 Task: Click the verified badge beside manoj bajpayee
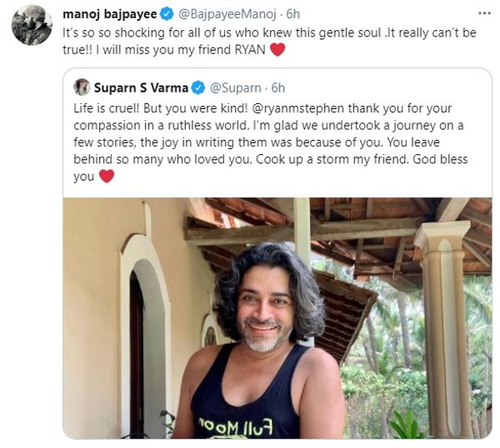[167, 14]
